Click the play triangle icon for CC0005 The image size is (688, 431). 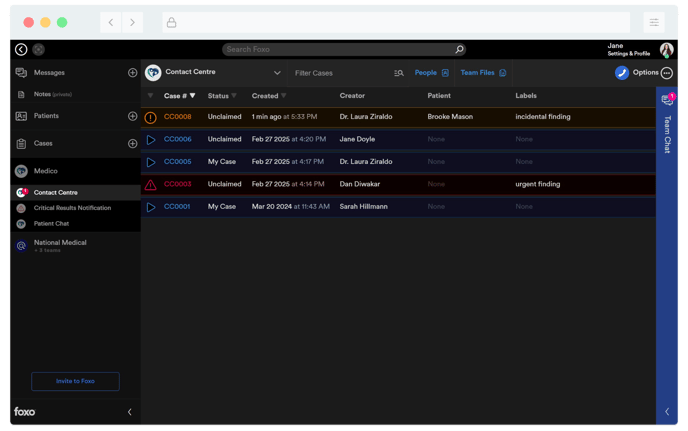click(151, 162)
